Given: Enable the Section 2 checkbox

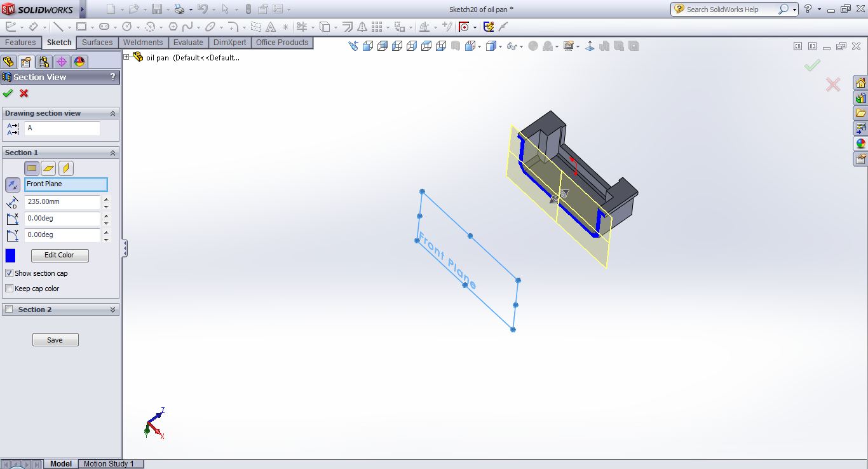Looking at the screenshot, I should click(x=9, y=309).
